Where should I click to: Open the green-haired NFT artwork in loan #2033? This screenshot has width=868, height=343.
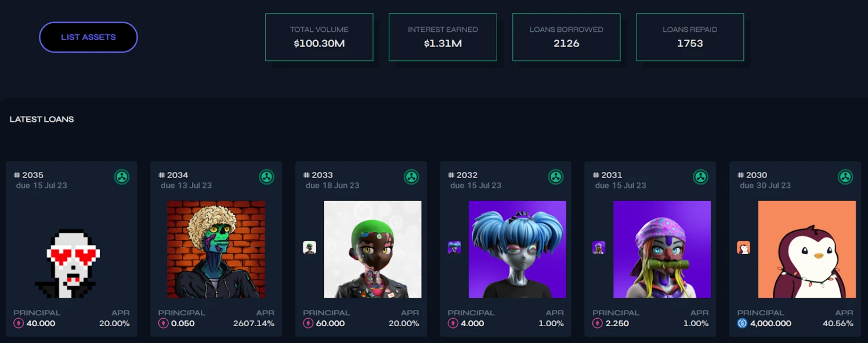coord(372,250)
